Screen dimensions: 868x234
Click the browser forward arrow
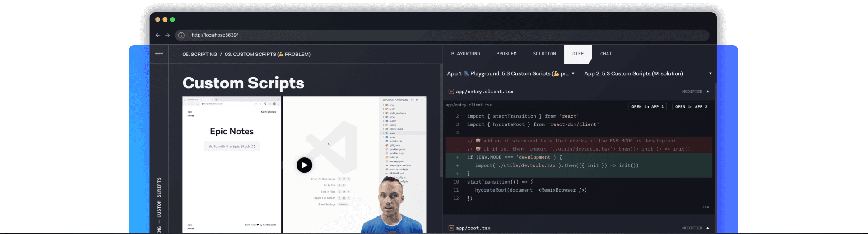[167, 35]
